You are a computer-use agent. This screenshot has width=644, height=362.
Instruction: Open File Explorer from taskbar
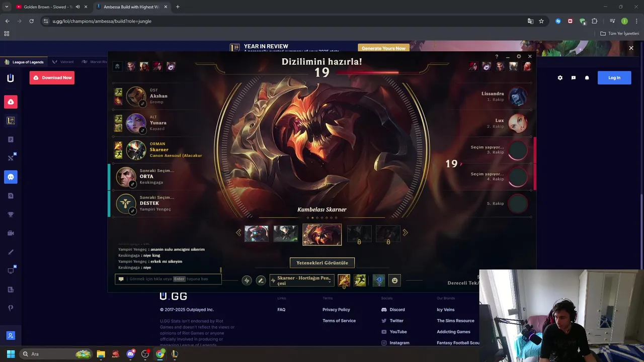pos(101,354)
